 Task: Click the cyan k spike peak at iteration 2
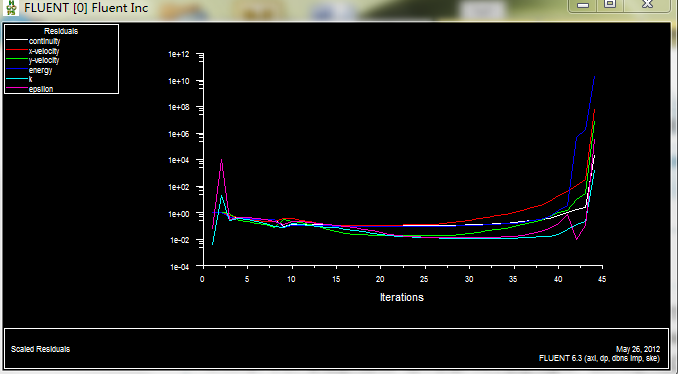coord(221,196)
